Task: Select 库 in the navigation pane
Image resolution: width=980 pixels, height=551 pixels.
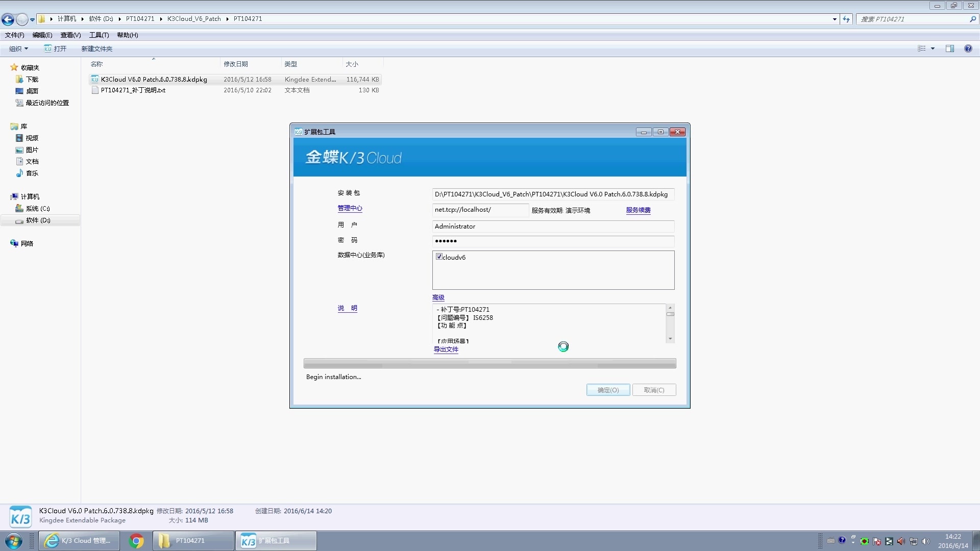Action: point(23,127)
